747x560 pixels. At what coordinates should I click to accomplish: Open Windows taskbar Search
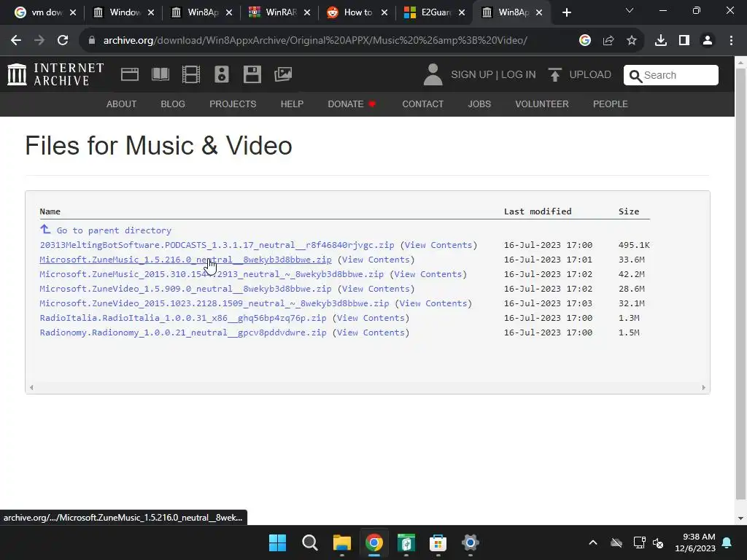tap(309, 542)
